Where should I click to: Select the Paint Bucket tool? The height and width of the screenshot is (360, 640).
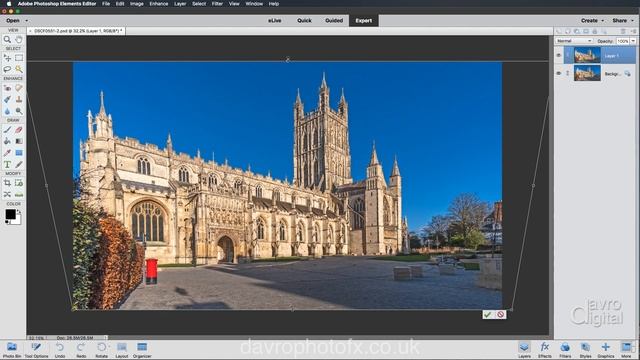click(7, 141)
